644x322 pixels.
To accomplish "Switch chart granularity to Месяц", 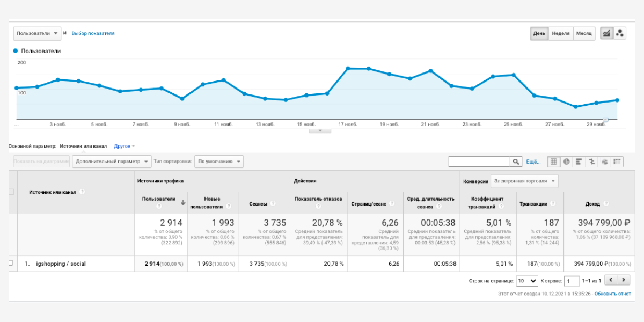I will pyautogui.click(x=584, y=33).
